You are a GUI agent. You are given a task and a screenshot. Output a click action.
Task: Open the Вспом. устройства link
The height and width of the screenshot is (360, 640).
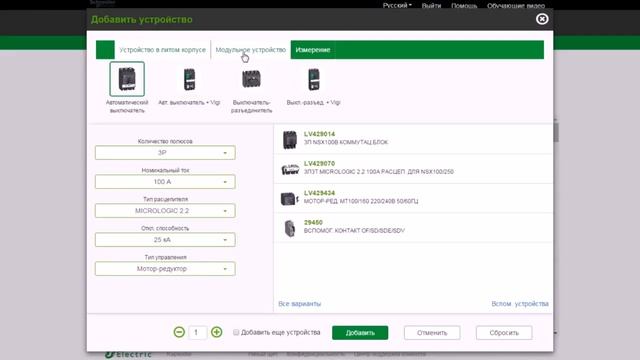pyautogui.click(x=520, y=304)
